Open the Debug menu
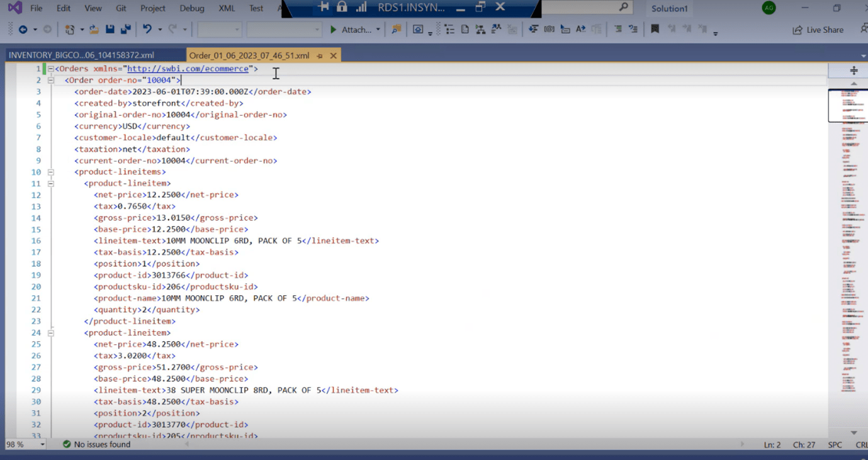The height and width of the screenshot is (460, 868). pyautogui.click(x=192, y=8)
